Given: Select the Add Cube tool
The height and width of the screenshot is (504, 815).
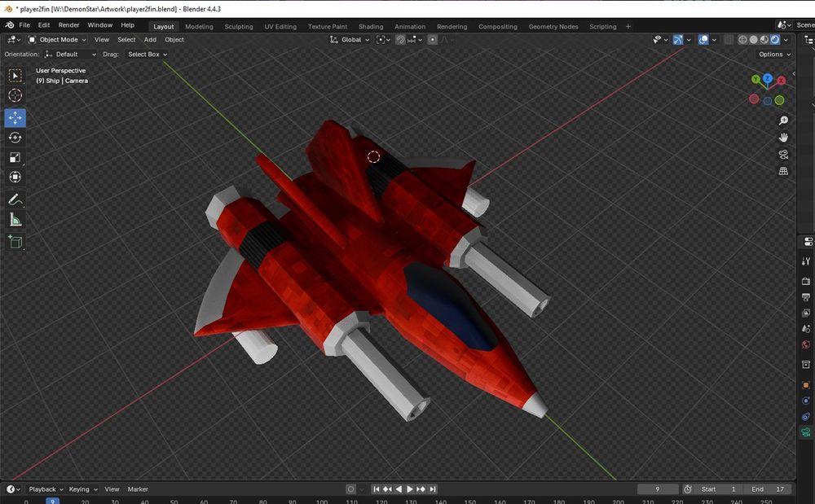Looking at the screenshot, I should 15,242.
